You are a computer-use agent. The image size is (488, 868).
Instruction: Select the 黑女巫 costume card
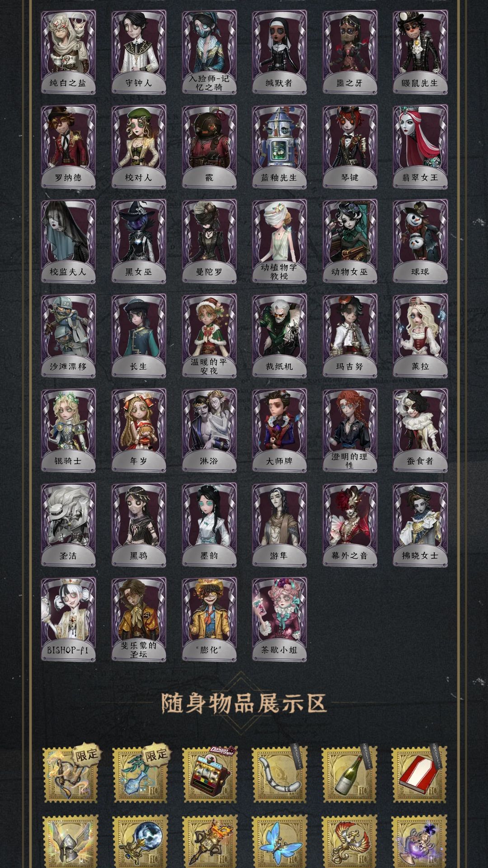[x=139, y=241]
